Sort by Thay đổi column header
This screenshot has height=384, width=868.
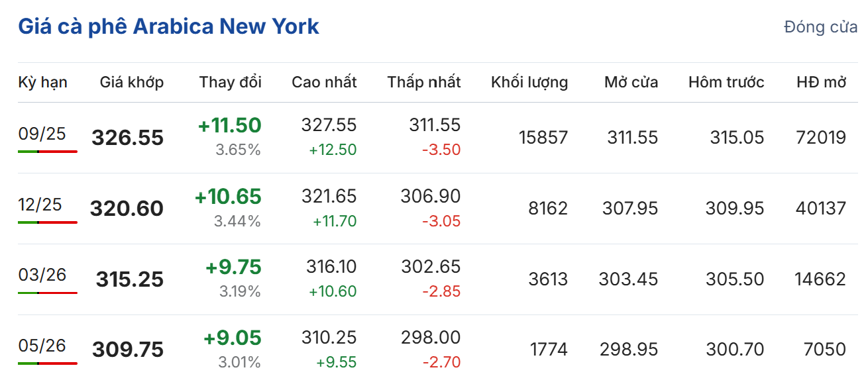[x=230, y=82]
